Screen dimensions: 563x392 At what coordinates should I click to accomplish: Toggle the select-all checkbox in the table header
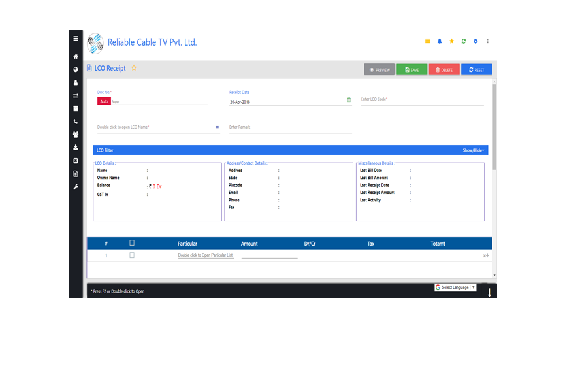point(132,243)
